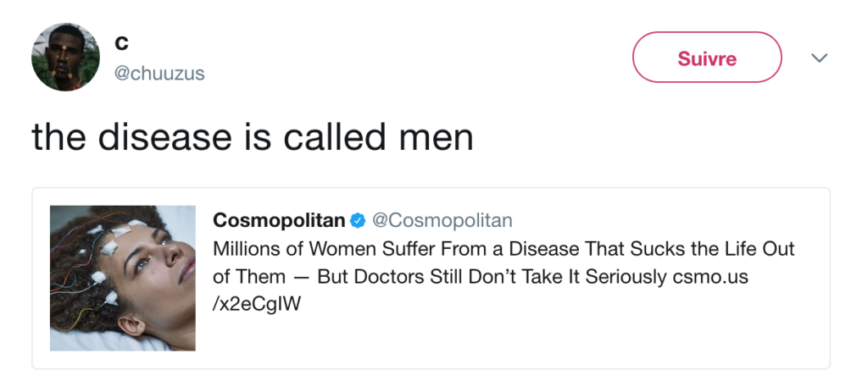Open the display name "c" profile
Screen dimensions: 868x381
point(121,42)
